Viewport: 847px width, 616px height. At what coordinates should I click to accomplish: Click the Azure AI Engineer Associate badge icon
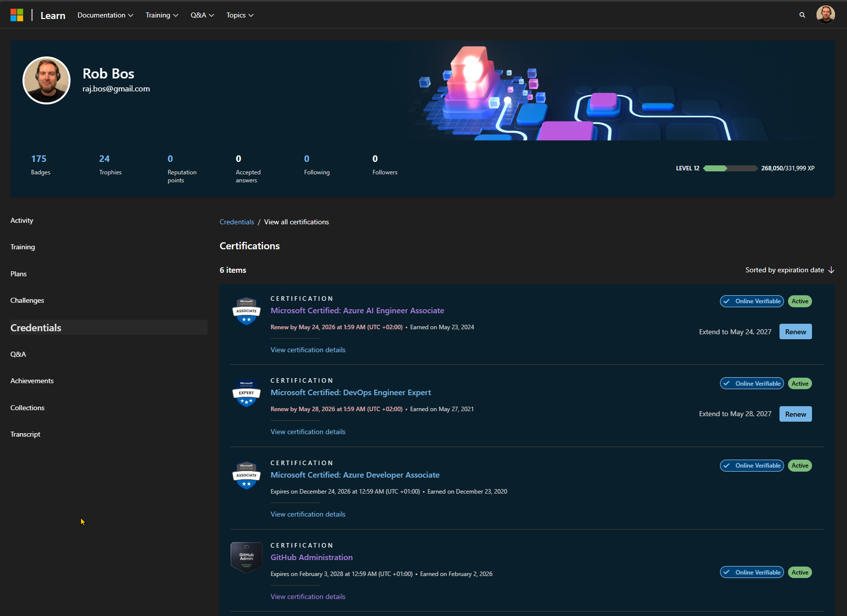point(246,311)
